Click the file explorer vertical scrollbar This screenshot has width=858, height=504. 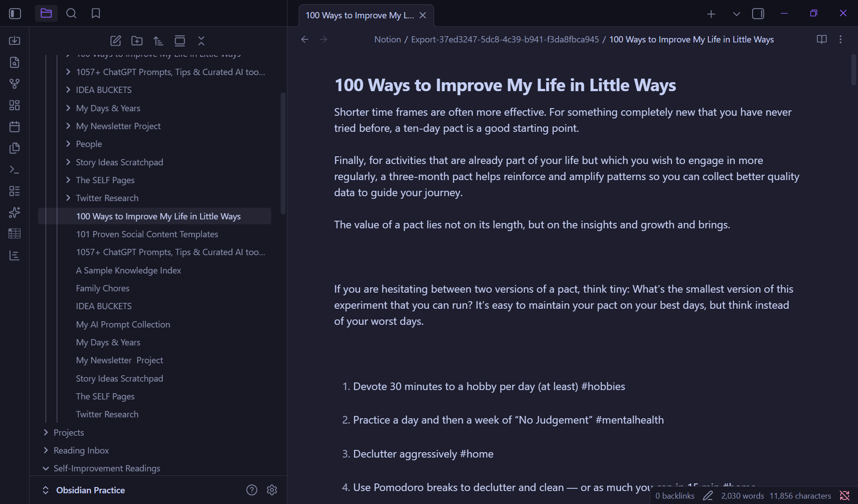pos(282,153)
